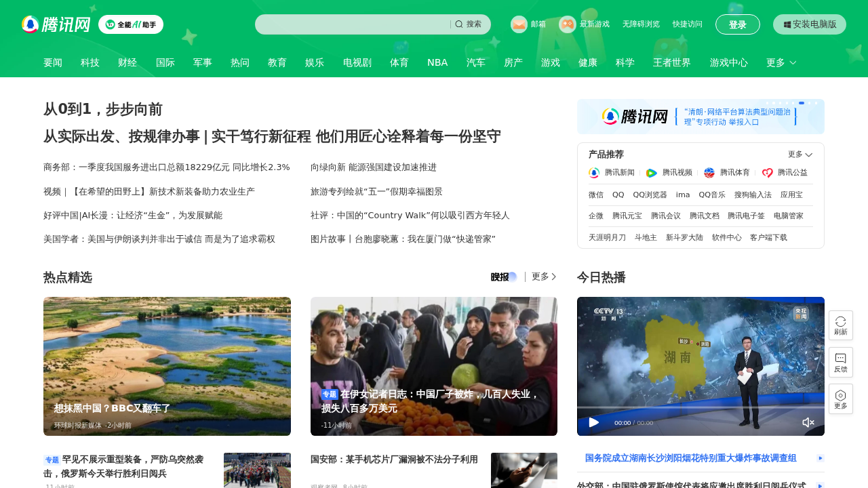This screenshot has height=488, width=868.
Task: Click the 专题 badge on 罕见不展示重型装备
Action: coord(52,460)
